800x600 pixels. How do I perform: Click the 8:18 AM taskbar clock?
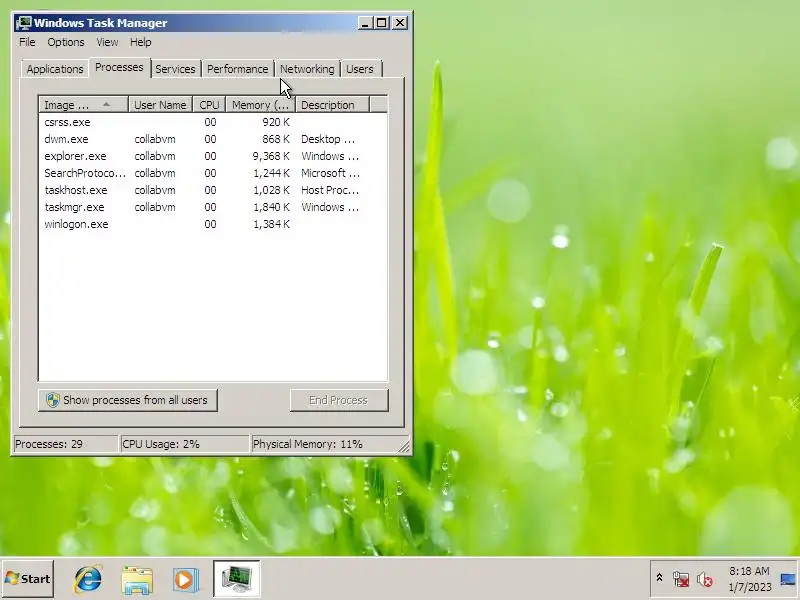(x=749, y=571)
